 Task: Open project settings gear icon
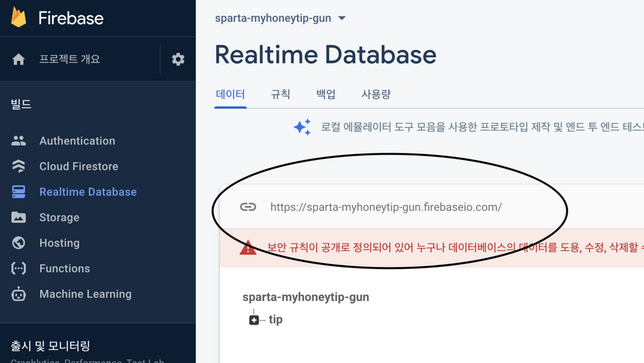click(178, 59)
